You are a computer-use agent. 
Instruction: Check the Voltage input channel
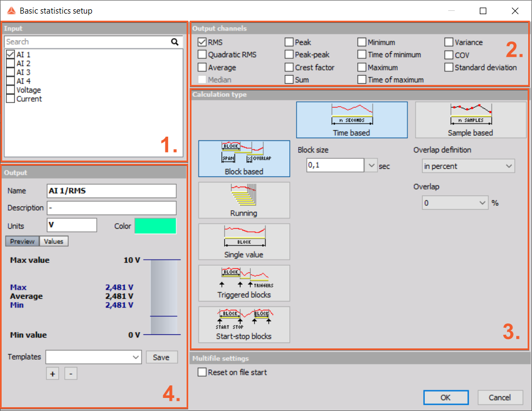point(10,90)
